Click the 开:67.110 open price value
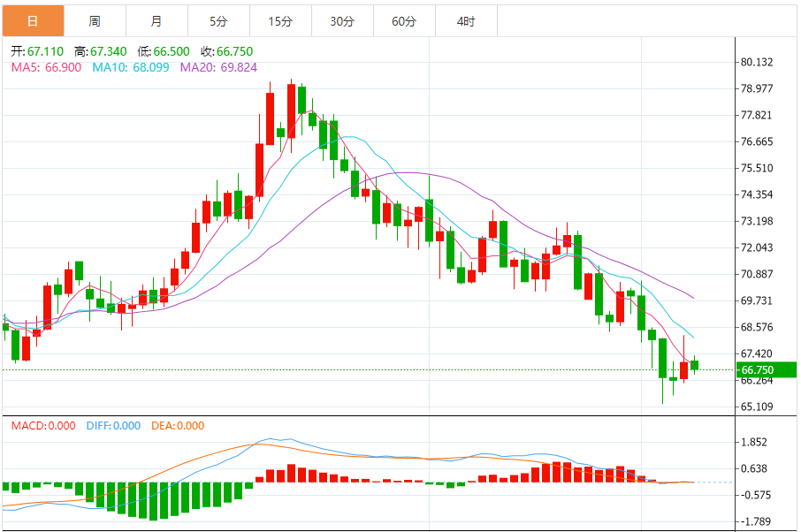Screen dimensions: 801x532 37,51
